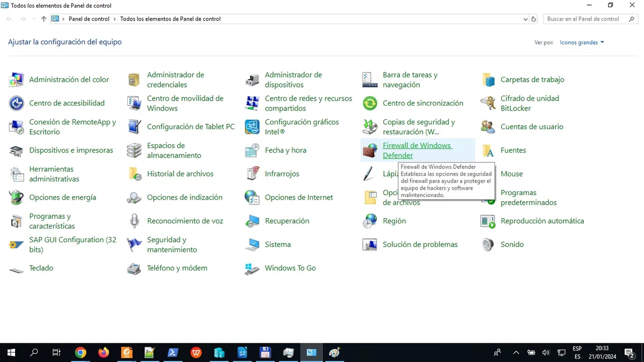Image resolution: width=644 pixels, height=362 pixels.
Task: Open Centro de movilidad de Windows icon
Action: (134, 103)
